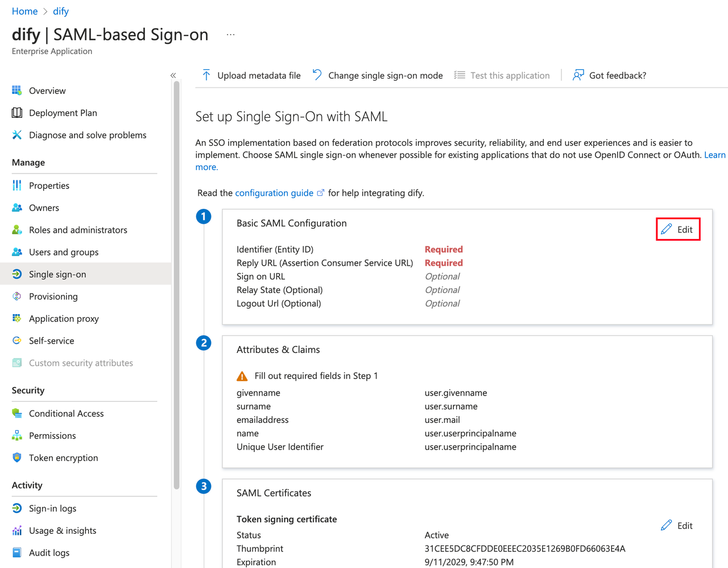Collapse the sidebar with the double chevron
Viewport: 728px width, 568px height.
pyautogui.click(x=173, y=75)
